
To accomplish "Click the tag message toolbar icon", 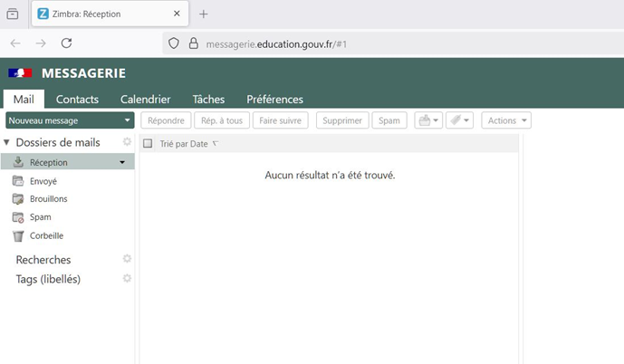I will click(460, 120).
